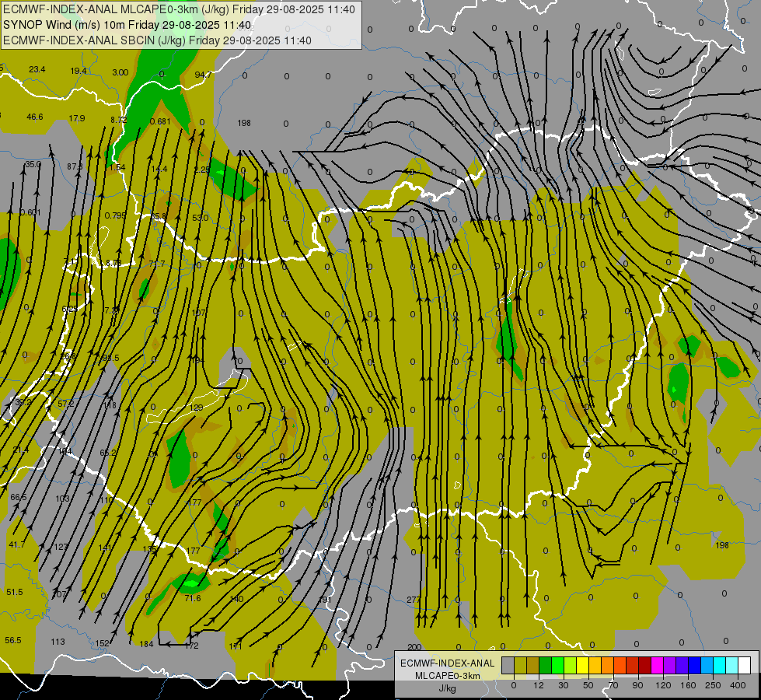Viewport: 761px width, 700px height.
Task: Click the '94.7' value on the map
Action: (203, 75)
